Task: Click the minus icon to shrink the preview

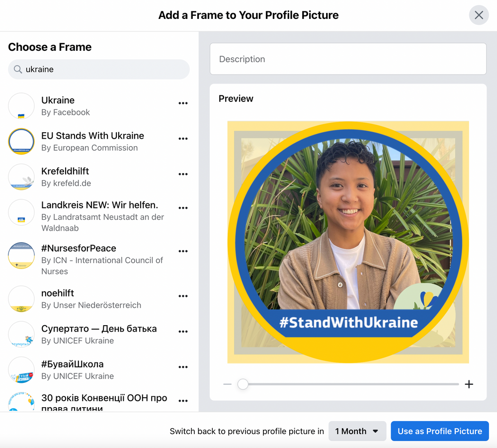Action: (x=228, y=384)
